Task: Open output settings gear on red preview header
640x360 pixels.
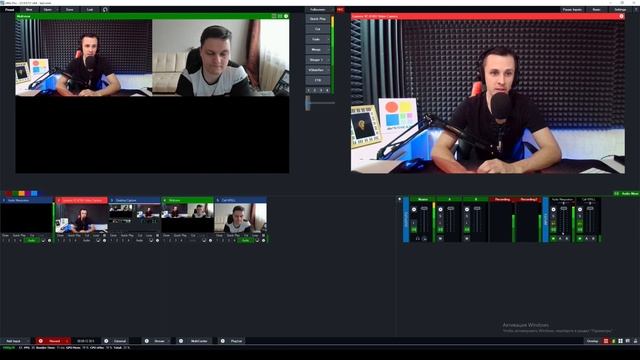Action: (x=621, y=16)
